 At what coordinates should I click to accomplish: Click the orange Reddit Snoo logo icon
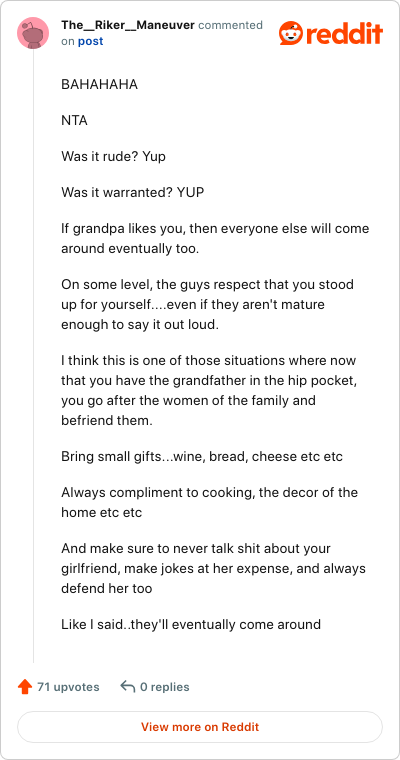coord(291,33)
